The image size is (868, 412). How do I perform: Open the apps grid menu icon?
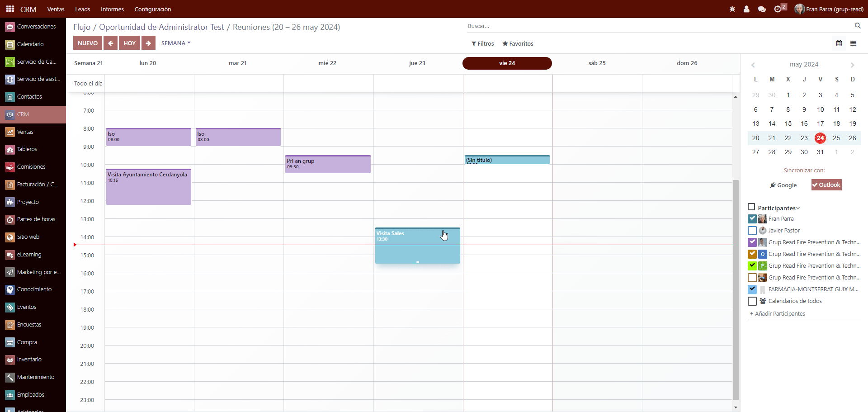tap(10, 9)
